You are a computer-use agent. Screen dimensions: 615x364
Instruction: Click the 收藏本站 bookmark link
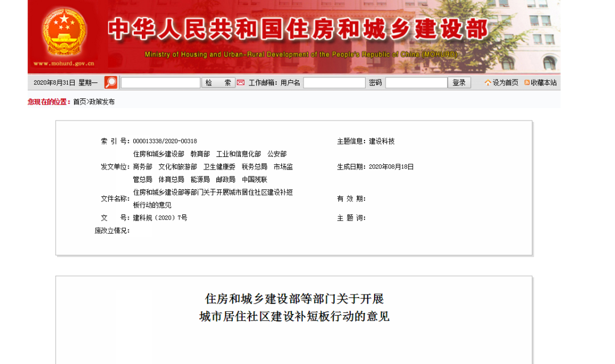(544, 82)
